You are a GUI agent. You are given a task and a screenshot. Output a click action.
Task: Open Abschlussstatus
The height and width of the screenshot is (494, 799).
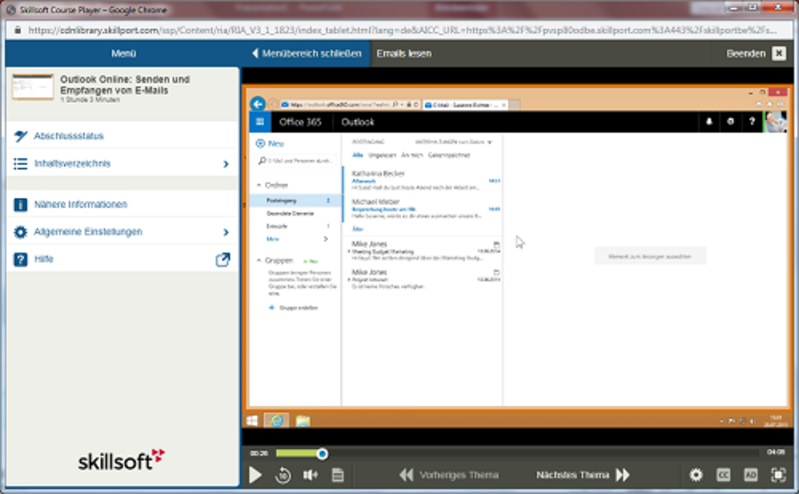pos(122,136)
